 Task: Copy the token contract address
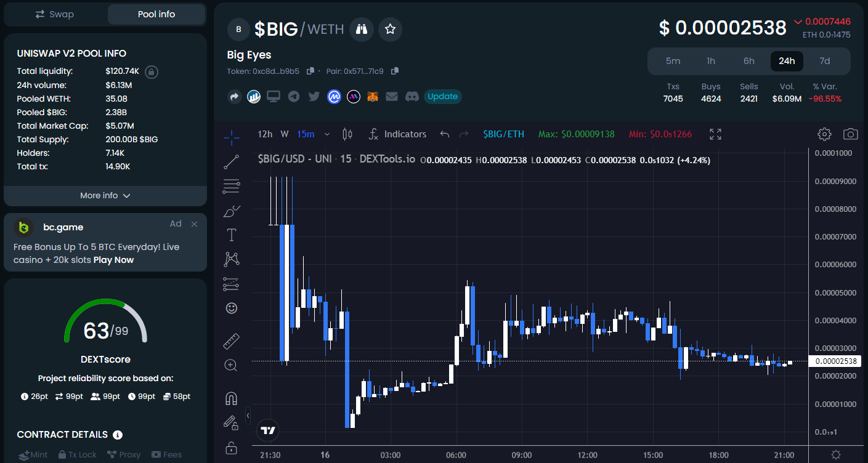coord(310,71)
